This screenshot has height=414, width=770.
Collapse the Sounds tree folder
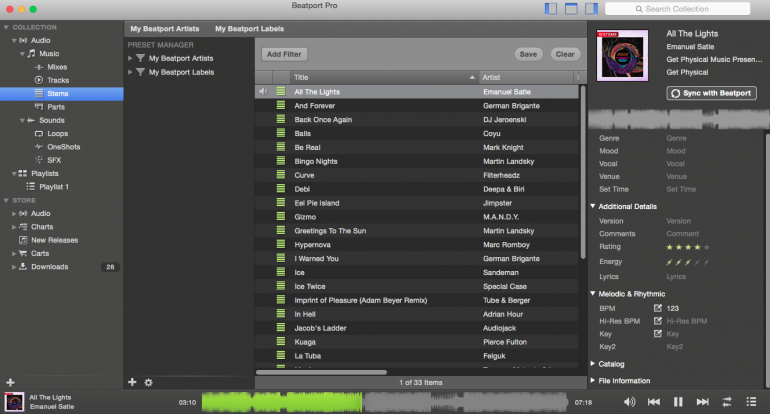tap(22, 120)
